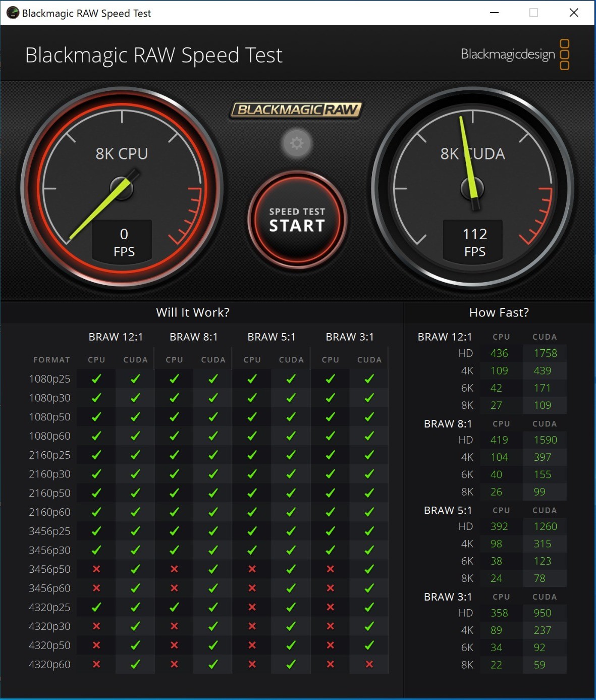Select the 4320p60 BRAW 5:1 CUDA checkmark
Screen dimensions: 596x700
(x=291, y=664)
